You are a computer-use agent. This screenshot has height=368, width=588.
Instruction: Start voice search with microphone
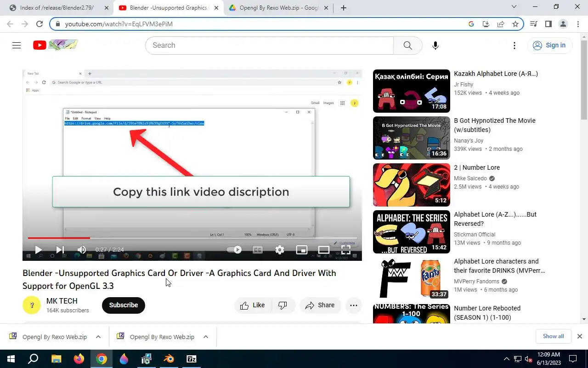435,45
